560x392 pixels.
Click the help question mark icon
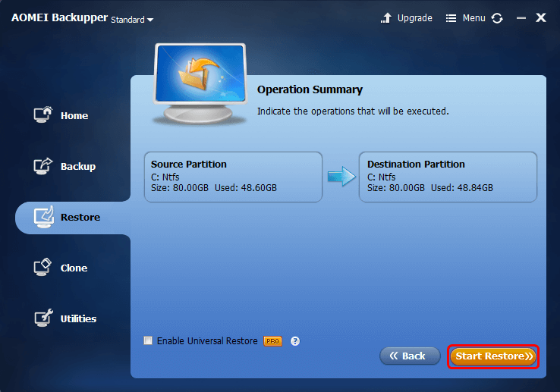point(295,341)
